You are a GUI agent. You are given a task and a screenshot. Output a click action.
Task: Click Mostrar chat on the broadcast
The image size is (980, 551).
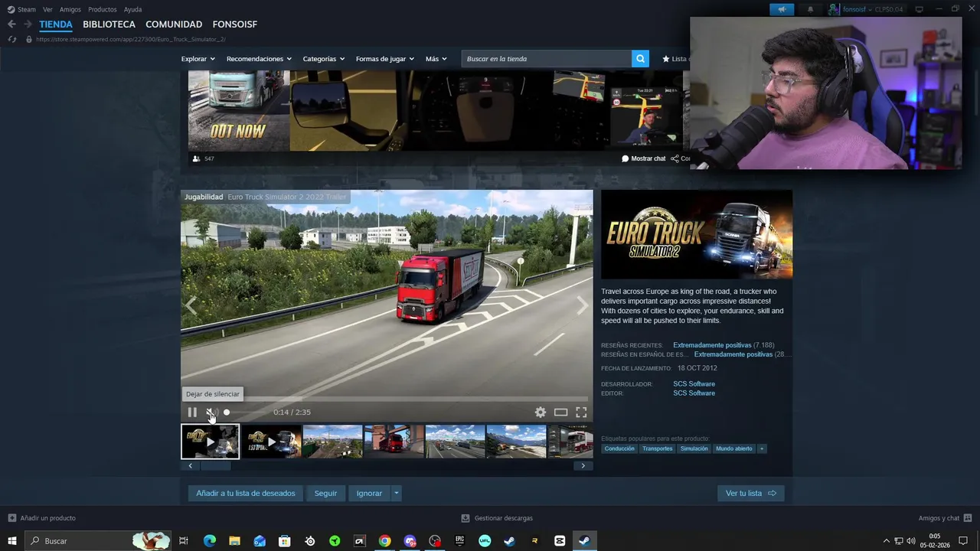click(643, 158)
